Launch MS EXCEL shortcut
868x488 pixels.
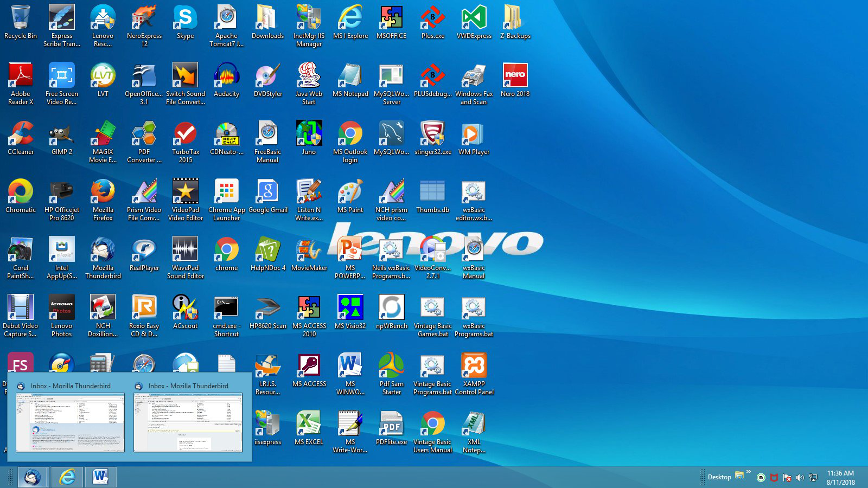pyautogui.click(x=309, y=429)
